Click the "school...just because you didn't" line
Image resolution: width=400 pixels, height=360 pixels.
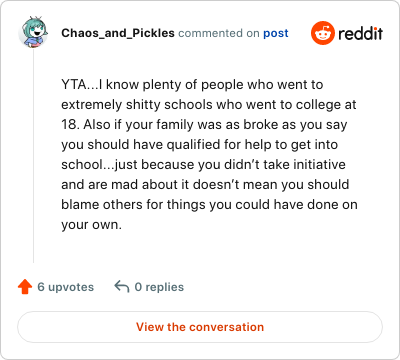coord(203,165)
